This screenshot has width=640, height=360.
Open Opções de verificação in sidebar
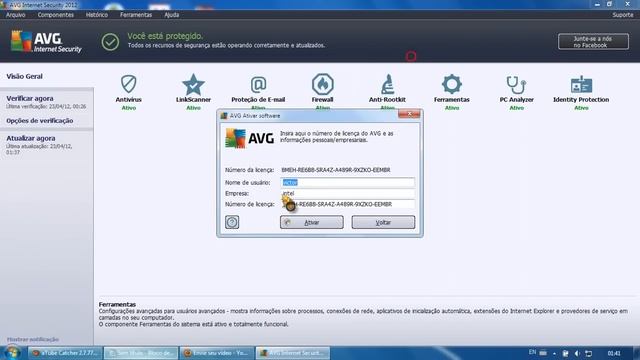40,121
